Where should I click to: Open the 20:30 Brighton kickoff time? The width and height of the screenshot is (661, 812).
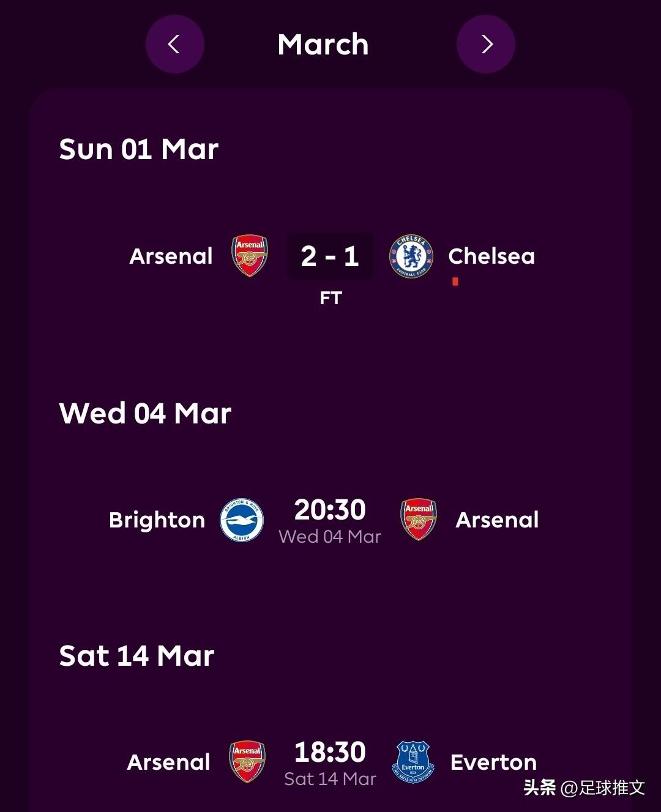330,510
